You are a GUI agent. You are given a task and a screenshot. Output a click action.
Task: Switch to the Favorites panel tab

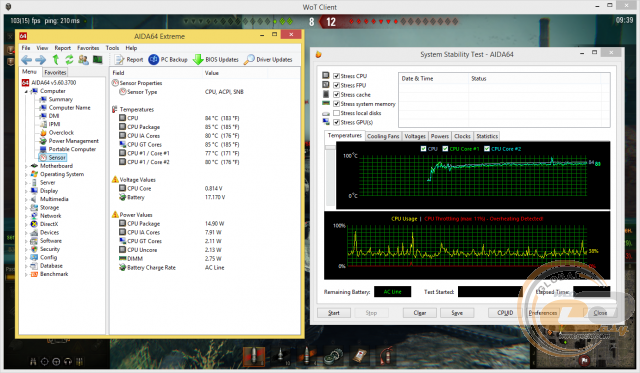55,72
